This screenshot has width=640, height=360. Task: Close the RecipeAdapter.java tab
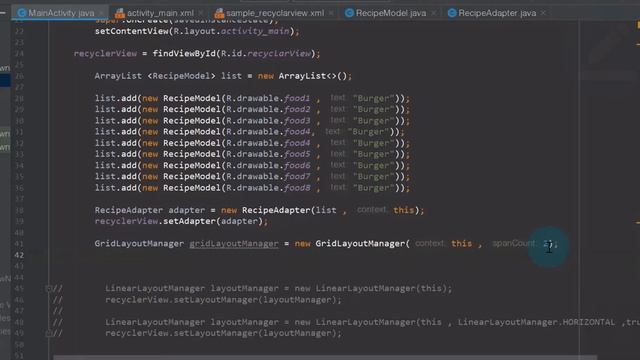[543, 13]
